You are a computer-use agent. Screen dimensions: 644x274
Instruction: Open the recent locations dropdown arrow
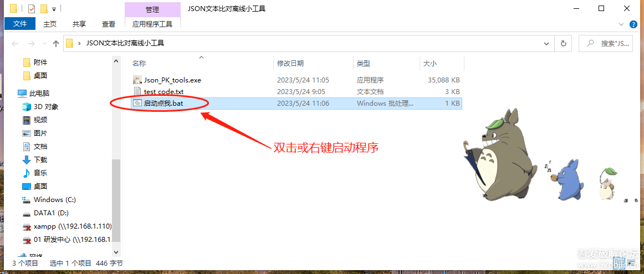pos(44,44)
